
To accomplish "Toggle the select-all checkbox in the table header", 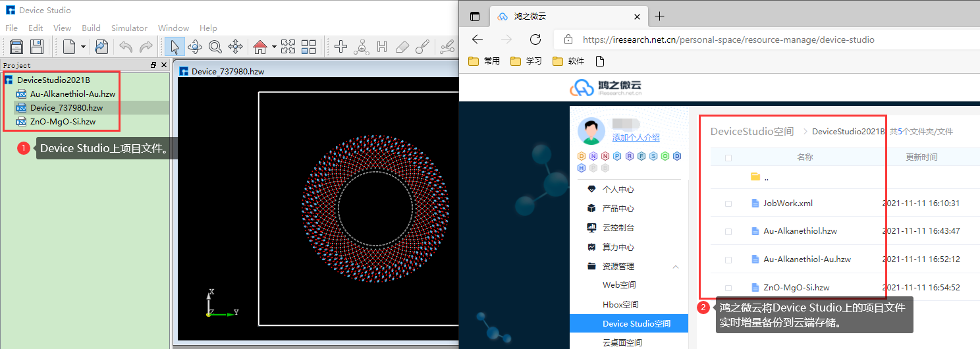I will coord(728,157).
